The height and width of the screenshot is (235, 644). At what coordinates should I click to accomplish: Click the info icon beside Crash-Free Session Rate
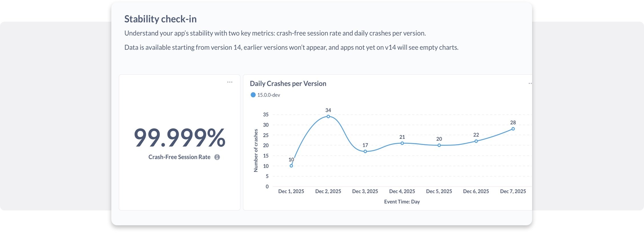tap(217, 157)
